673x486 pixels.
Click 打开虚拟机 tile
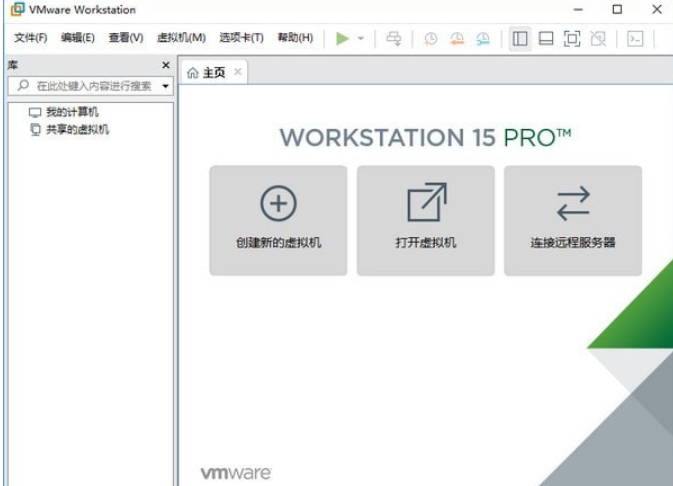tap(425, 220)
